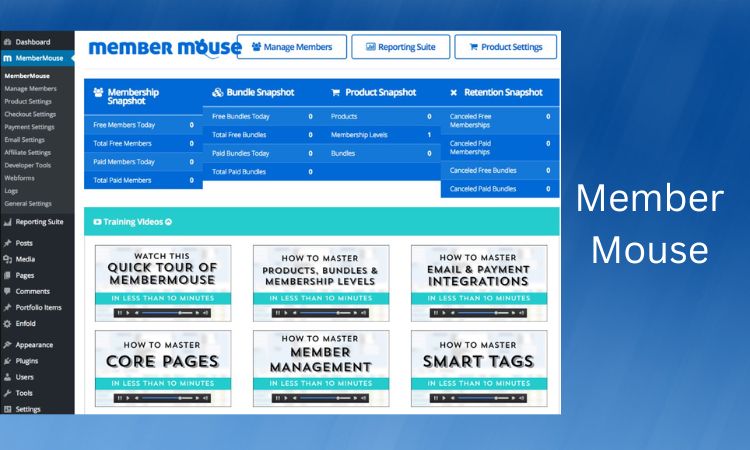
Task: Click the Total Paid Members row
Action: 143,180
